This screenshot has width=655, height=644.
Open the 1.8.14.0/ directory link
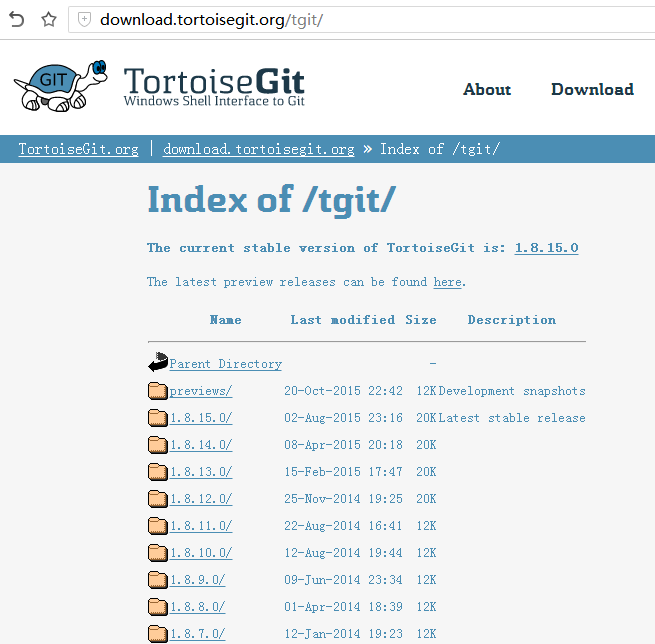point(201,445)
